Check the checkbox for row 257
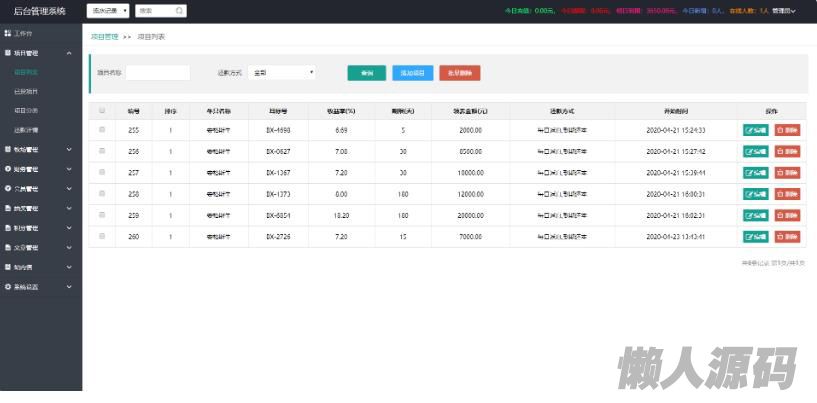The width and height of the screenshot is (817, 403). pos(102,172)
